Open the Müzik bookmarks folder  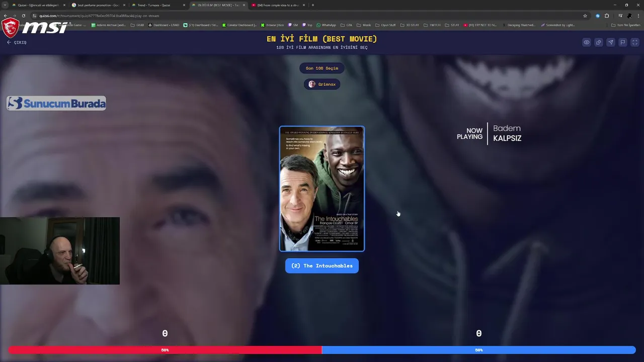tap(364, 25)
